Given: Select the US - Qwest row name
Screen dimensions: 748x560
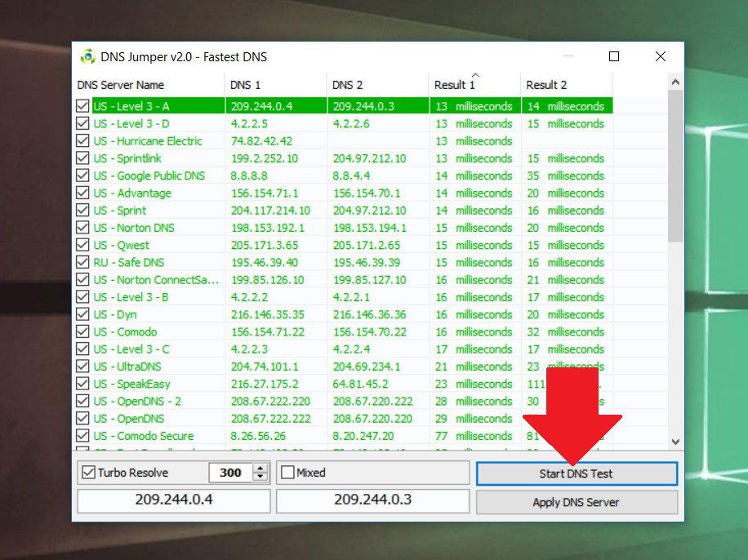Looking at the screenshot, I should (121, 245).
